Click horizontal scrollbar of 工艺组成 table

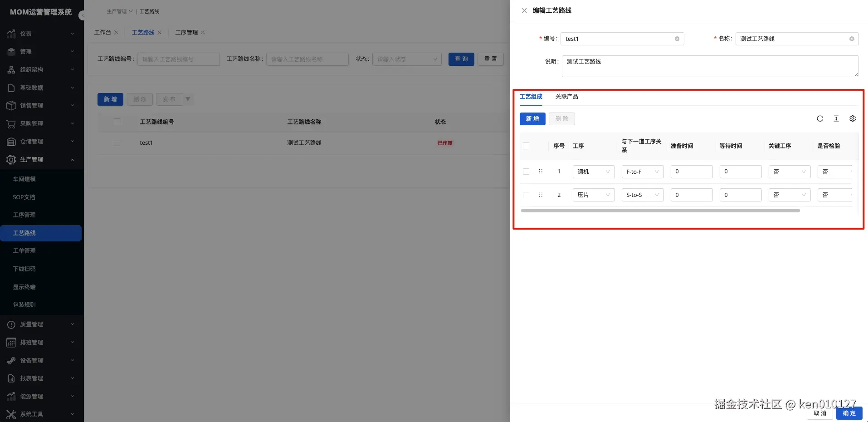click(660, 211)
